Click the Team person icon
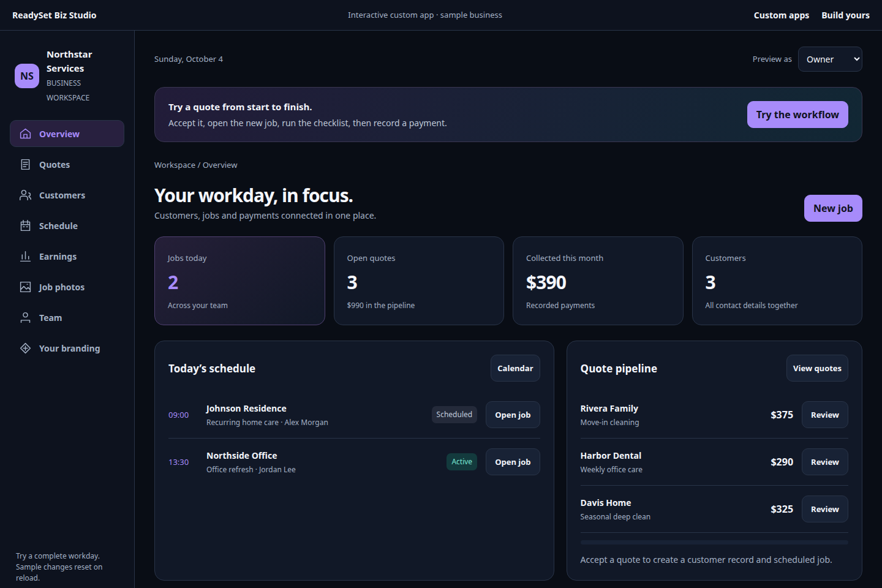This screenshot has width=882, height=588. 25,317
